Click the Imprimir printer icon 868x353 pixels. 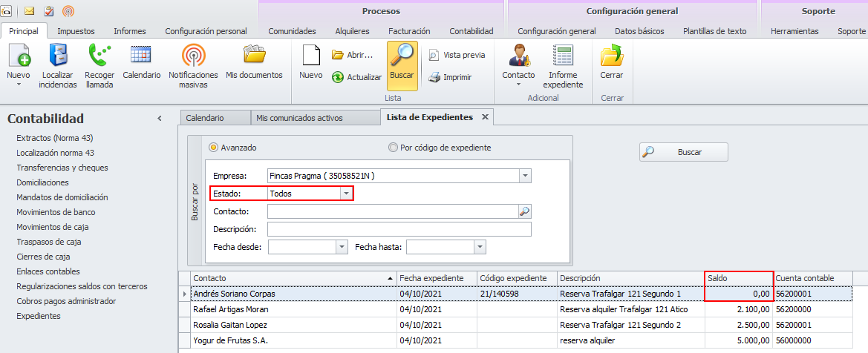[434, 77]
